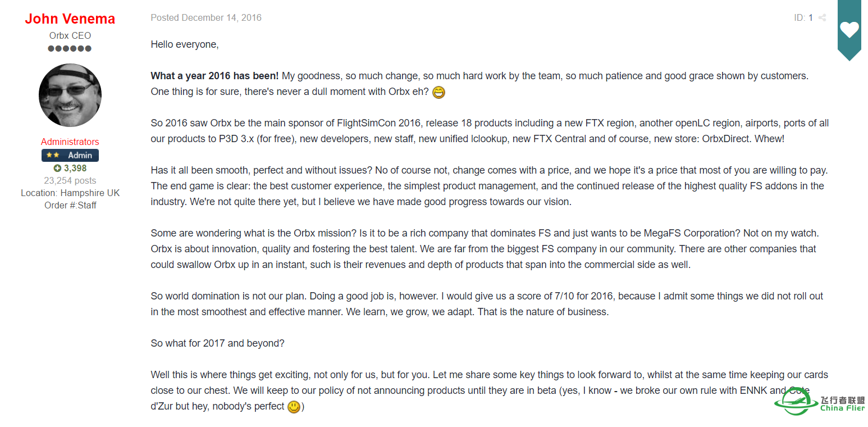Click the 3,398 reputation count
Viewport: 868px width, 427px height.
pyautogui.click(x=75, y=169)
